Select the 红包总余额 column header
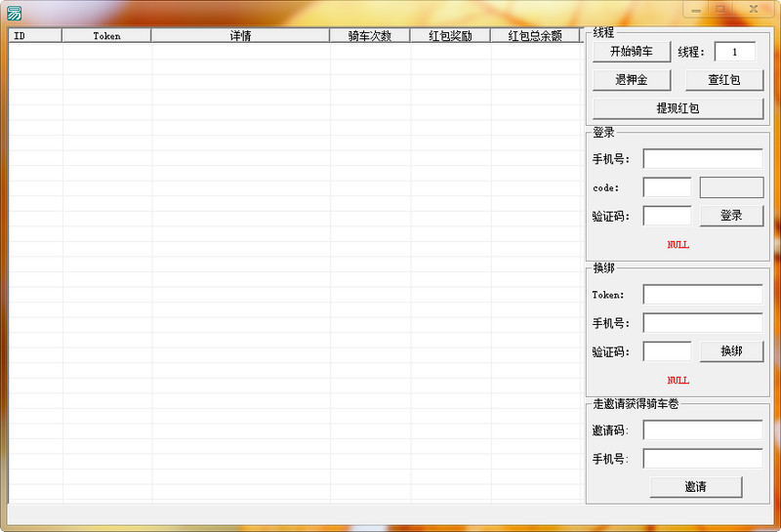 tap(535, 35)
